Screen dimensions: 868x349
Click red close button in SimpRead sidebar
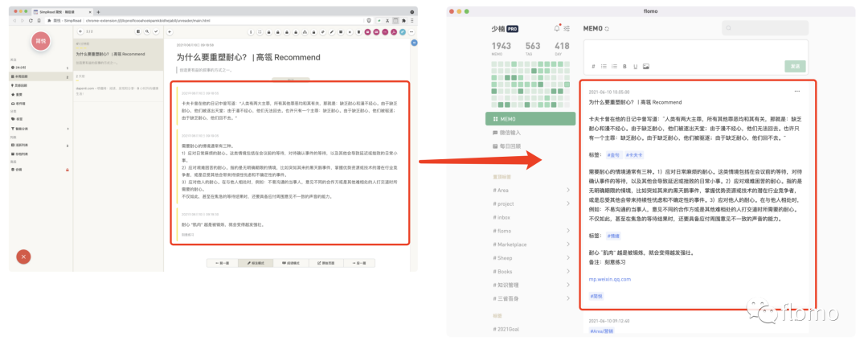pos(24,257)
